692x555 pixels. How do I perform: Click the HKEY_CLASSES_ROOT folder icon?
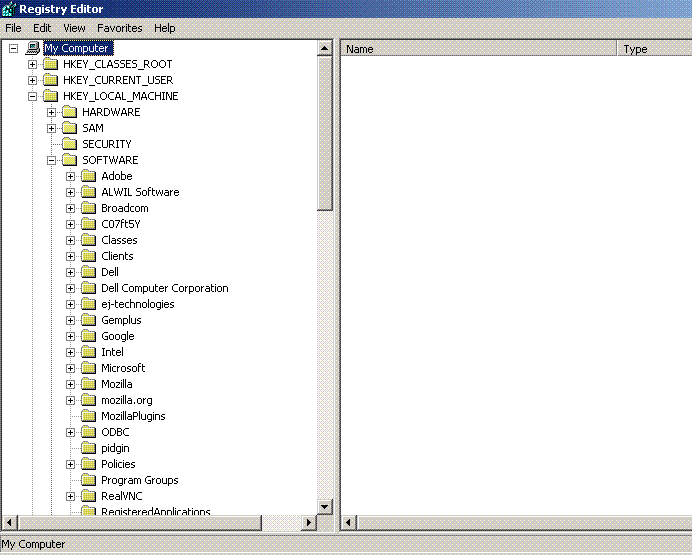(x=51, y=64)
